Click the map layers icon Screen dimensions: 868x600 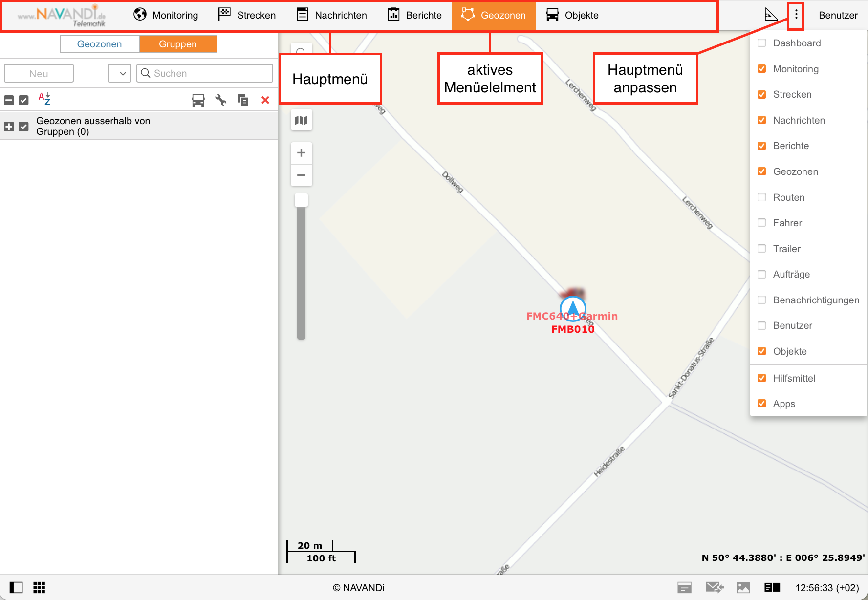click(301, 120)
